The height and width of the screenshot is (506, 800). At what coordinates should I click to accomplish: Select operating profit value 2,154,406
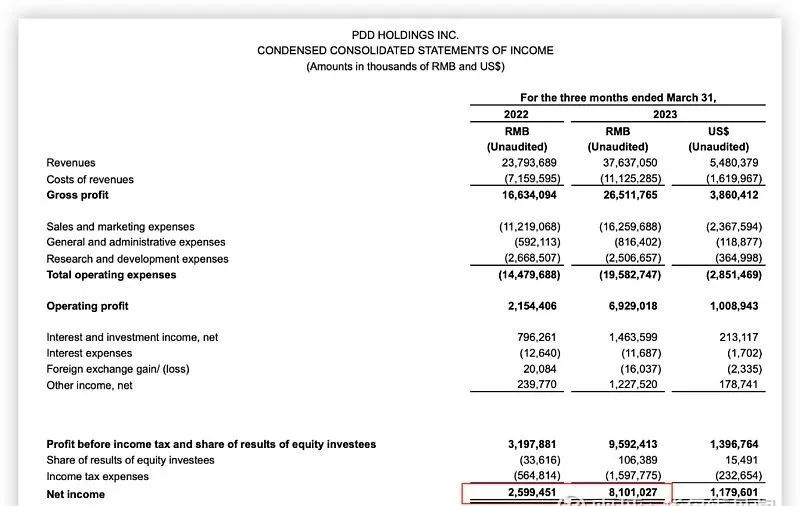[x=532, y=306]
